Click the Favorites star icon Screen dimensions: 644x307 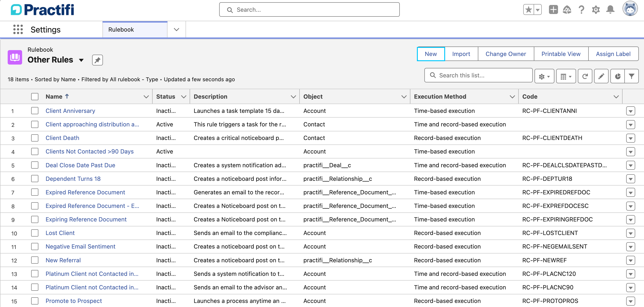(528, 10)
